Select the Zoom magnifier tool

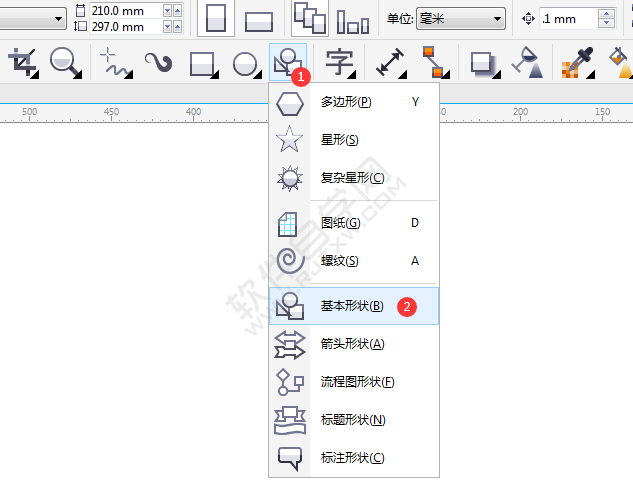click(x=66, y=62)
